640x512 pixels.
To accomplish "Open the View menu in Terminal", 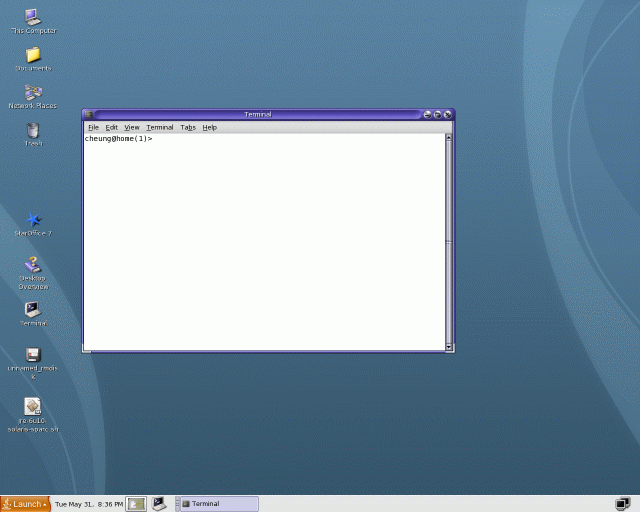I will click(x=132, y=127).
